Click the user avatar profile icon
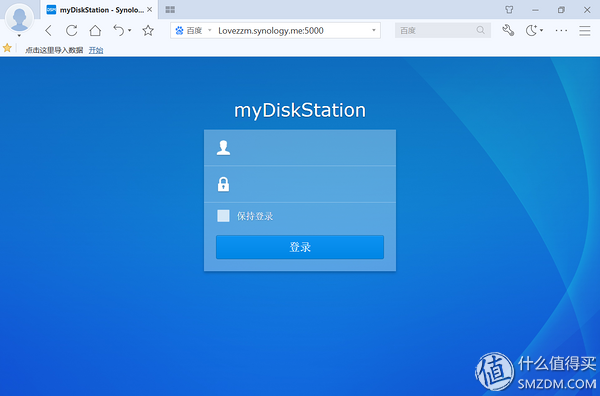This screenshot has width=600, height=396. (x=20, y=18)
